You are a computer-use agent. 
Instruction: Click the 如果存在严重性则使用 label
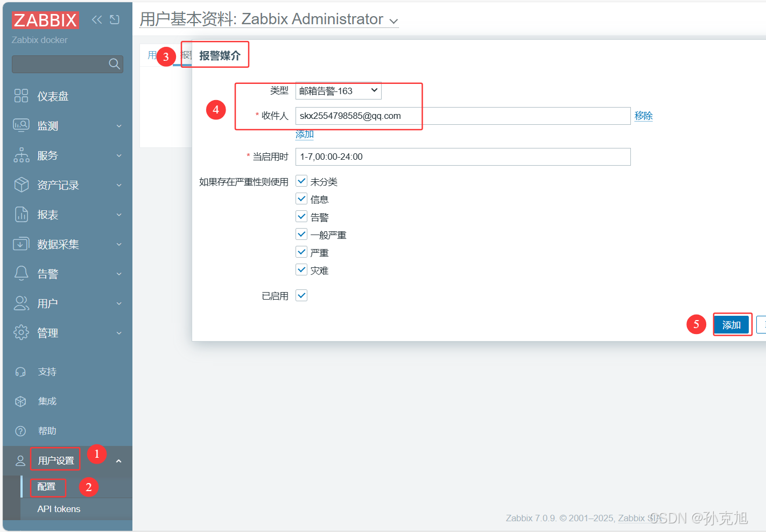click(x=244, y=182)
